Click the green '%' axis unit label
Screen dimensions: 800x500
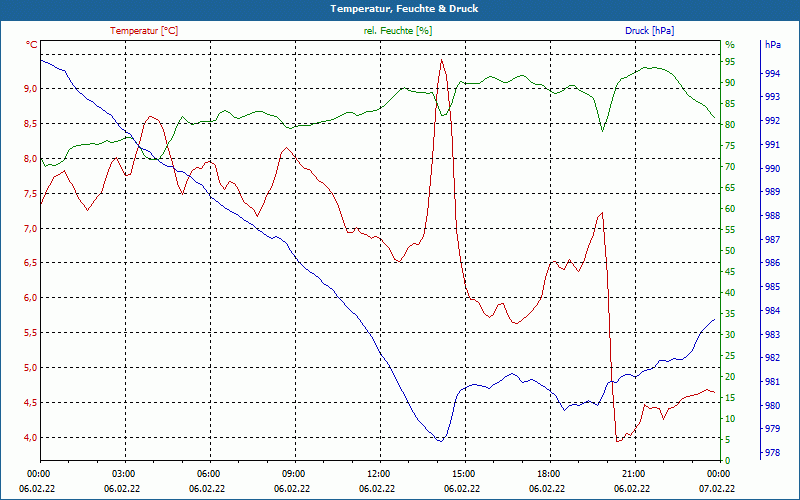[730, 45]
